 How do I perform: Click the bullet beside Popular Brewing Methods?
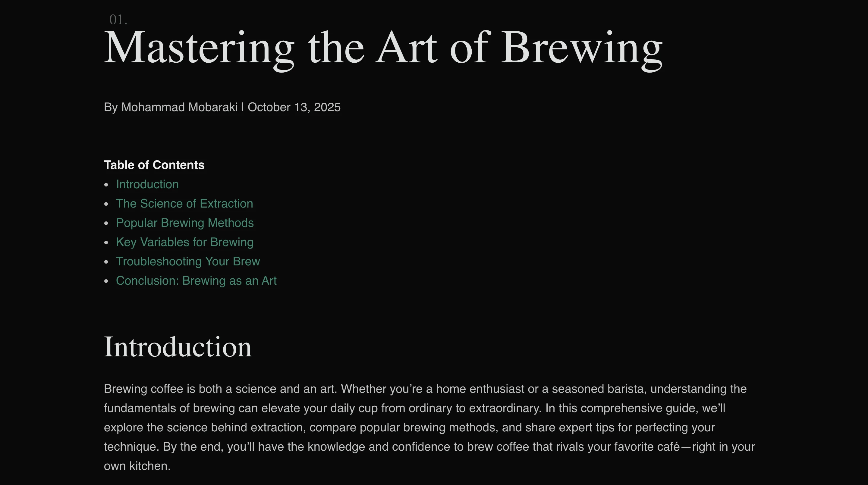point(106,223)
